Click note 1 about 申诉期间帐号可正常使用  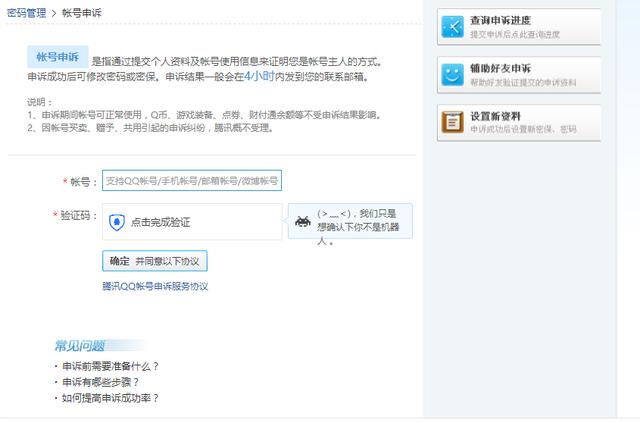pos(204,115)
